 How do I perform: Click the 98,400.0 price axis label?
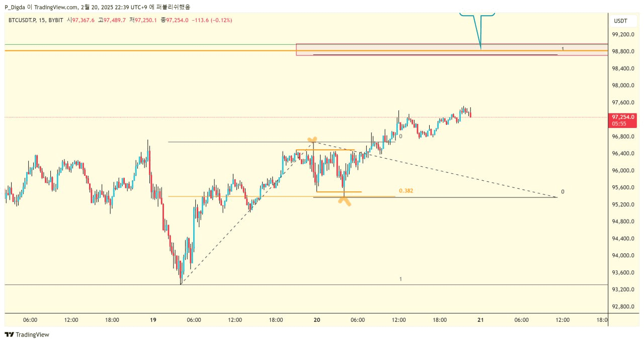tap(622, 68)
